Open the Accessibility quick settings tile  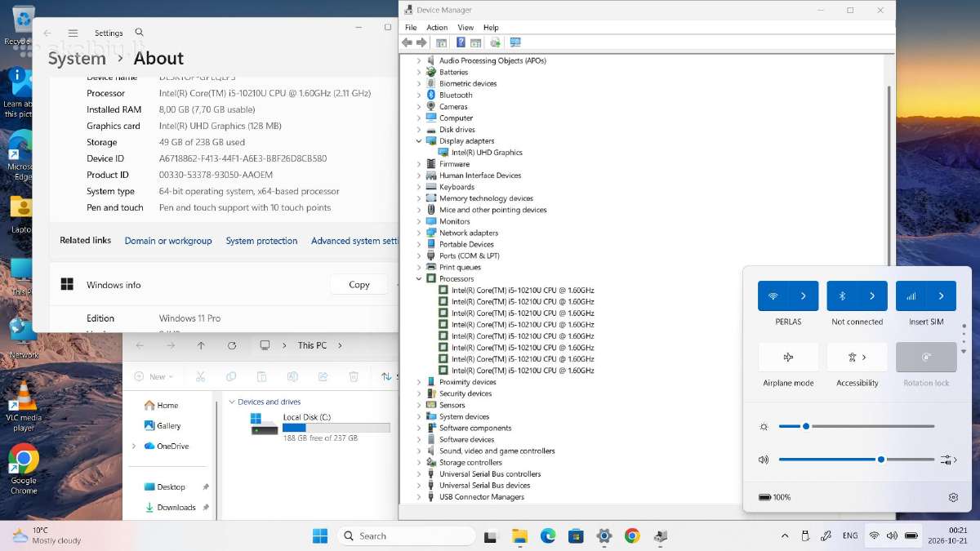pos(857,357)
